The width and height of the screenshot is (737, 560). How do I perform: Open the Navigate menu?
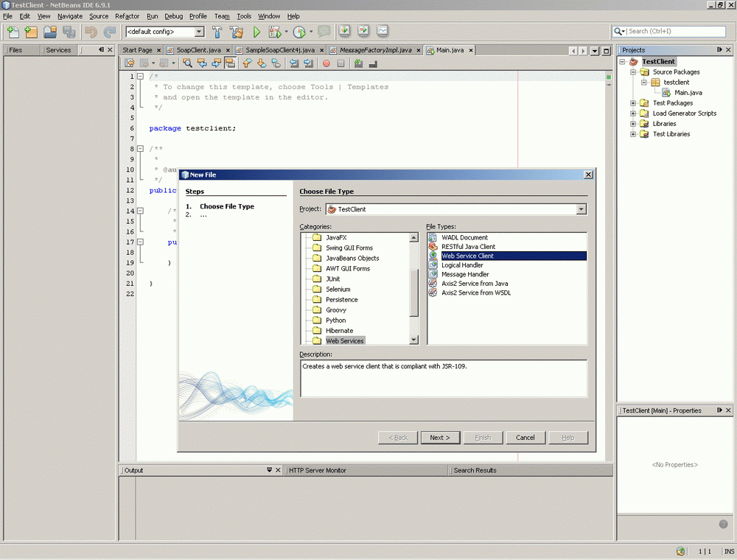[x=70, y=16]
